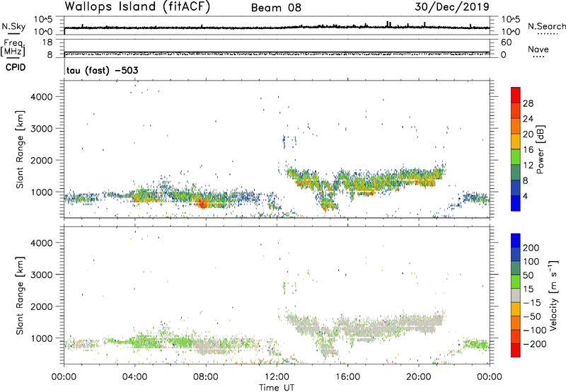Click the '12:00' time tick label
The height and width of the screenshot is (392, 566).
tap(277, 377)
